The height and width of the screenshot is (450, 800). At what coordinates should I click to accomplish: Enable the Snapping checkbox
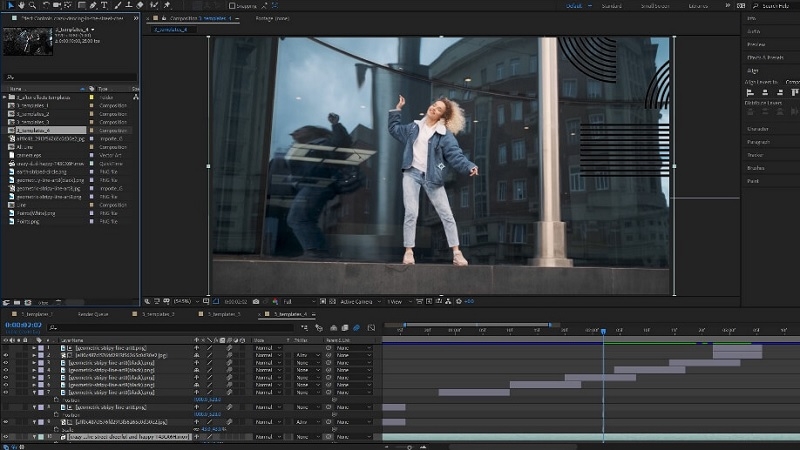(232, 6)
